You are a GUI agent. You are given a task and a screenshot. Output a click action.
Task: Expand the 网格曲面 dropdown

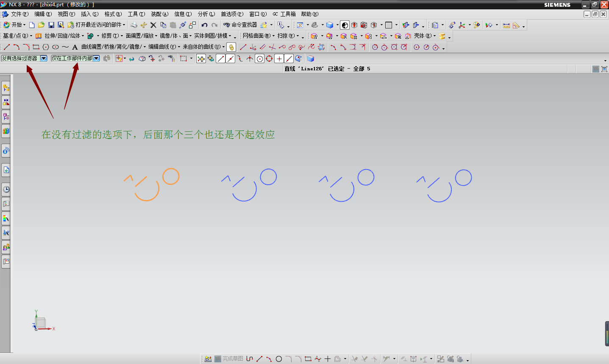click(x=259, y=36)
